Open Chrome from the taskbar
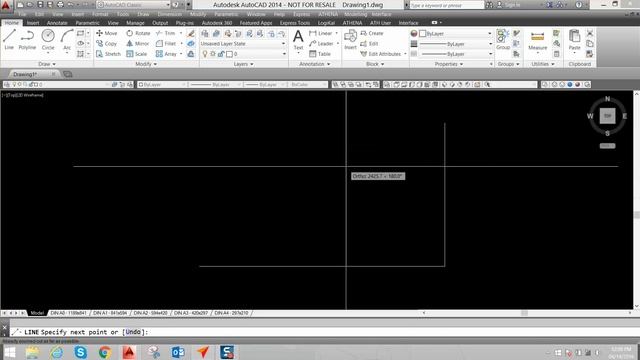 tap(105, 352)
